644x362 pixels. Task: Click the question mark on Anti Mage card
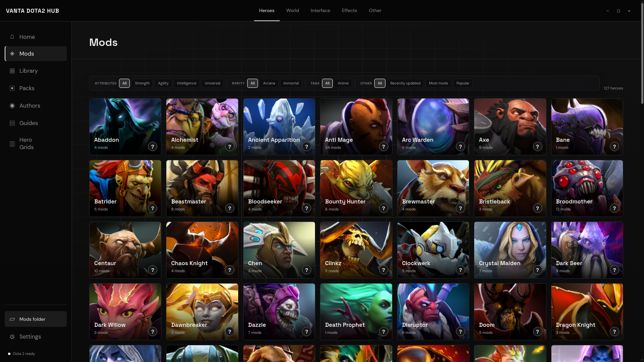pyautogui.click(x=383, y=146)
